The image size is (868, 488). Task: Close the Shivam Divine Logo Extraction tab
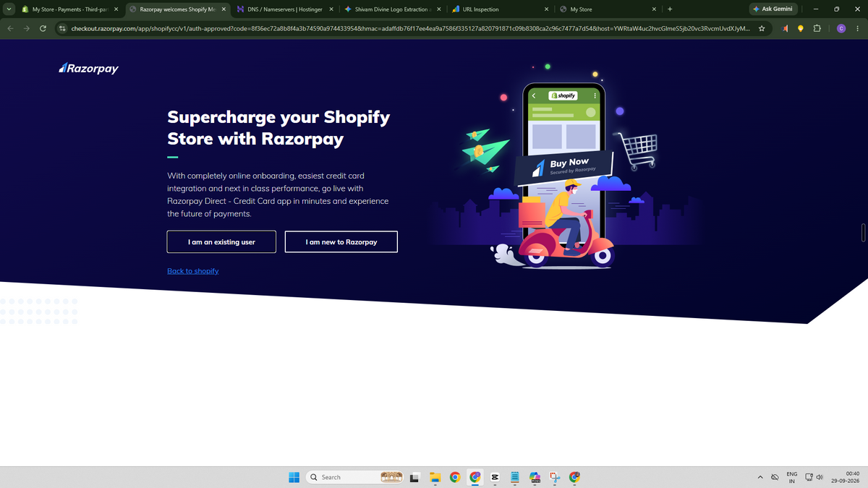(x=438, y=9)
